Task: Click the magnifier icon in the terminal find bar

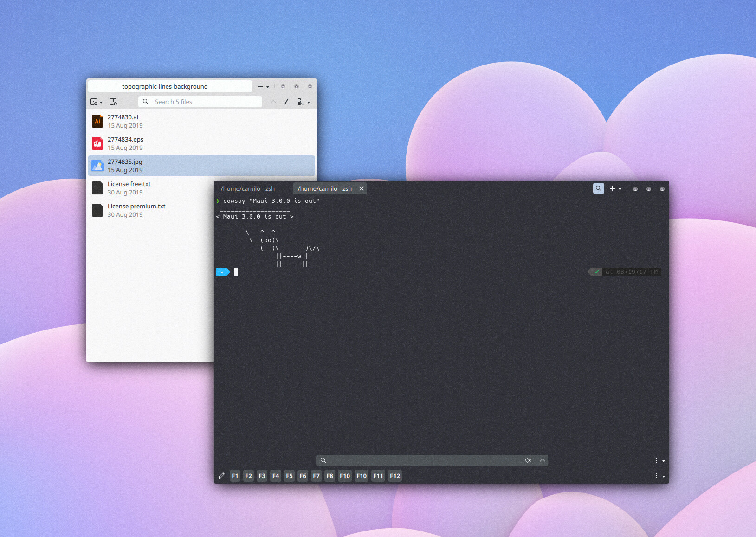Action: pos(323,460)
